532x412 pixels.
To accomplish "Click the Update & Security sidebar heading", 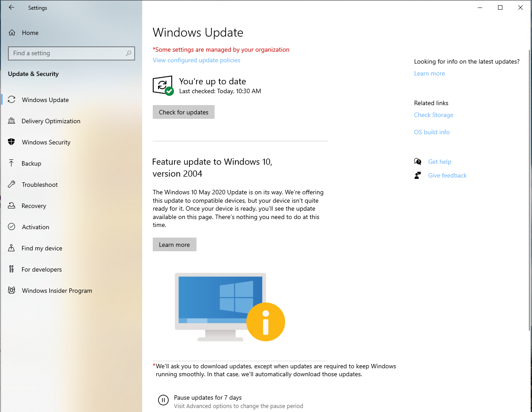I will pyautogui.click(x=33, y=74).
